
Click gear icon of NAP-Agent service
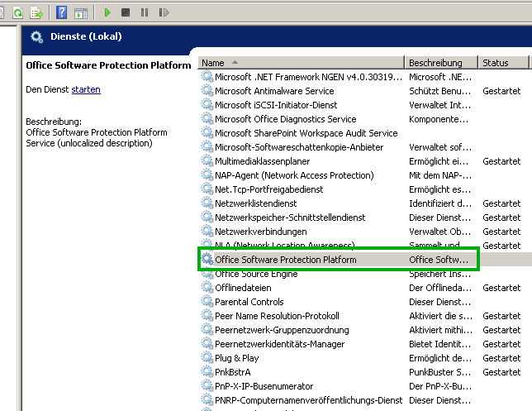207,175
